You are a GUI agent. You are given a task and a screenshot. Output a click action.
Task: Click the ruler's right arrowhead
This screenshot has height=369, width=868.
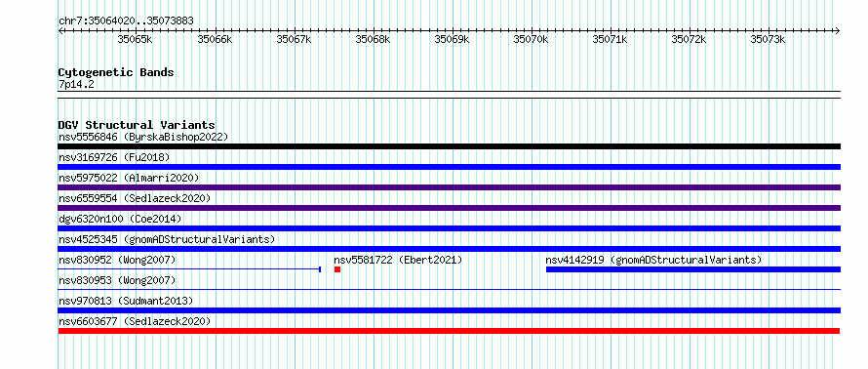838,30
